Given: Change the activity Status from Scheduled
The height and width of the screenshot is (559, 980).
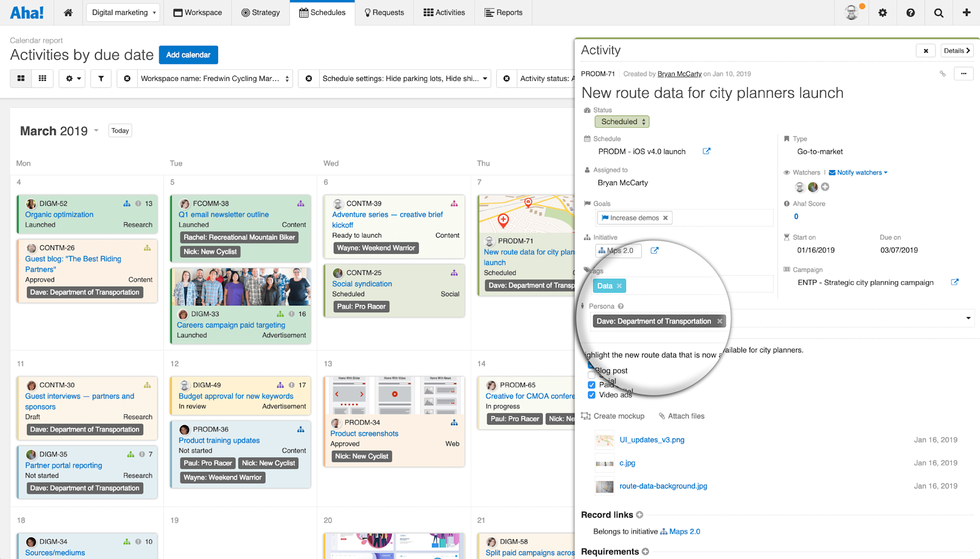Looking at the screenshot, I should pos(622,122).
